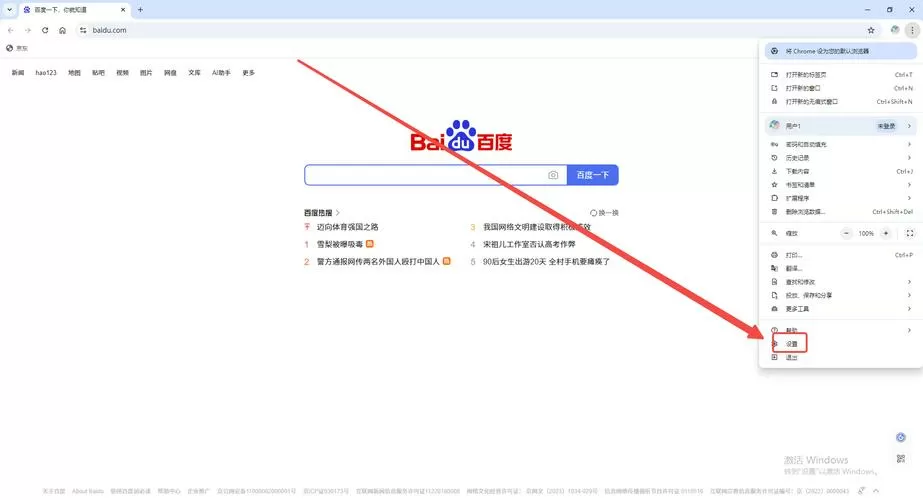Open the 更多 navigation link
The width and height of the screenshot is (923, 500).
[x=248, y=72]
